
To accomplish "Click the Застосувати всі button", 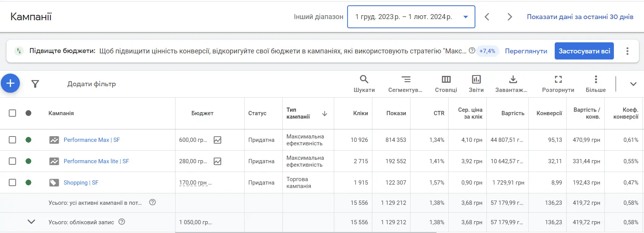I will (584, 51).
